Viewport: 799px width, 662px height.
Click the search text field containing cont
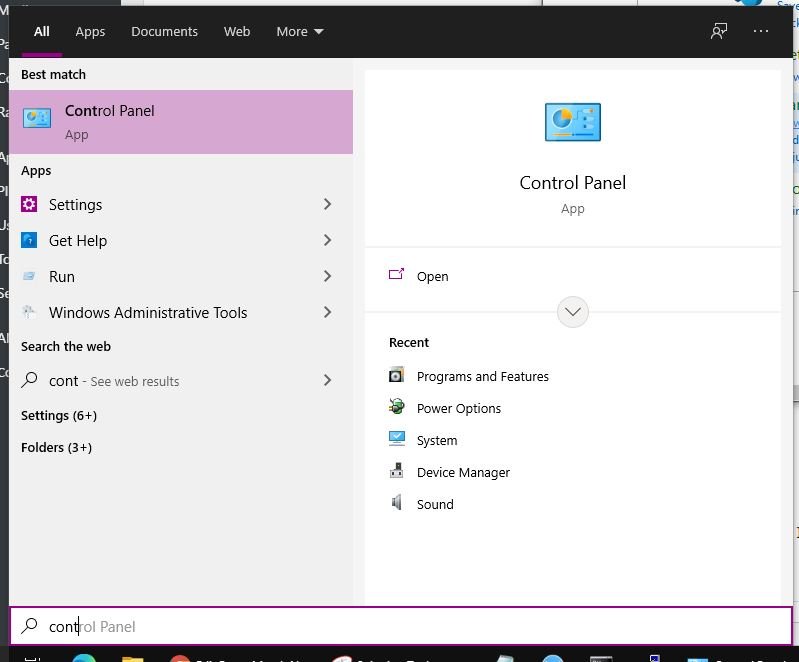401,626
